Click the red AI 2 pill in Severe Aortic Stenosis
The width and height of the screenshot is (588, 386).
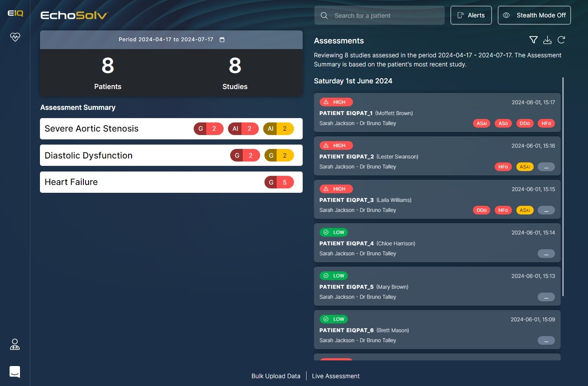(x=243, y=129)
